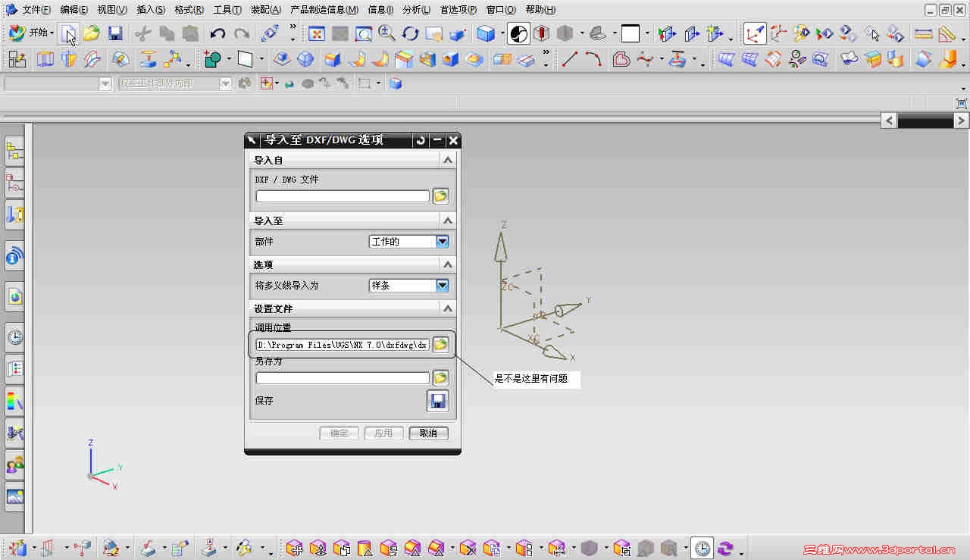
Task: Click the white square swatch icon in the top toolbar
Action: click(630, 33)
